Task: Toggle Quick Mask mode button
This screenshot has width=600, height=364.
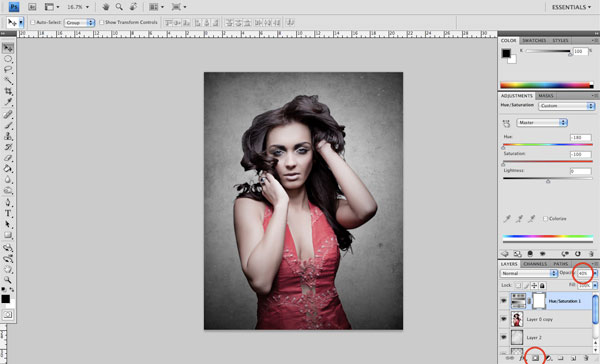Action: coord(8,315)
